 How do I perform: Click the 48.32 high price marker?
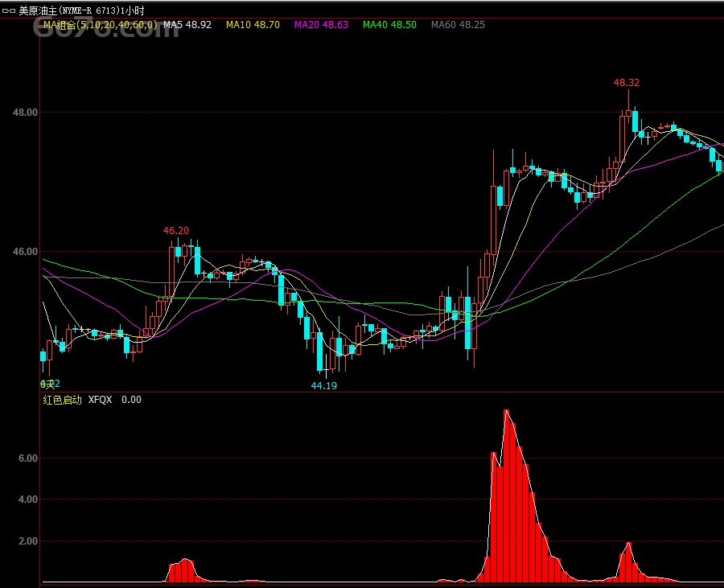(x=627, y=83)
